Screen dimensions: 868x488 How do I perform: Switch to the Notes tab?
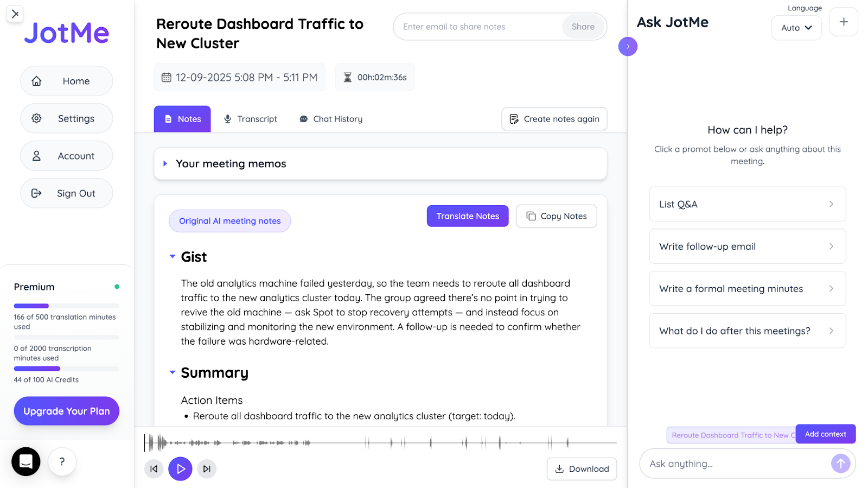(182, 119)
